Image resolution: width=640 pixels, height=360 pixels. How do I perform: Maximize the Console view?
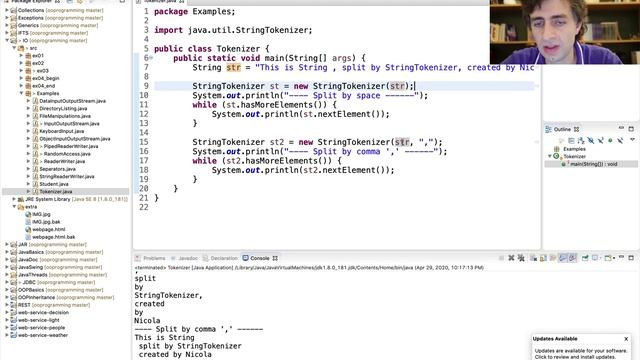631,258
